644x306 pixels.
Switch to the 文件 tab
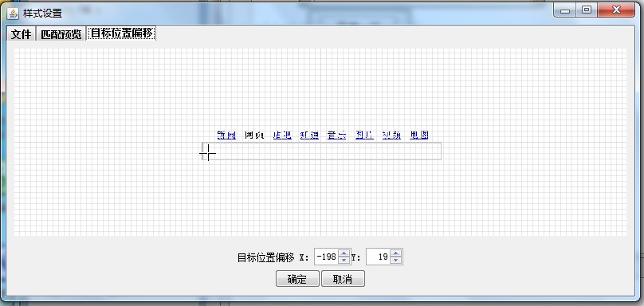click(22, 34)
